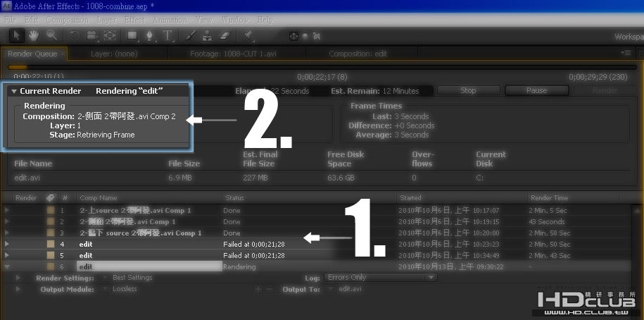This screenshot has width=644, height=320.
Task: Open Output Module template dropdown arrow
Action: point(105,289)
